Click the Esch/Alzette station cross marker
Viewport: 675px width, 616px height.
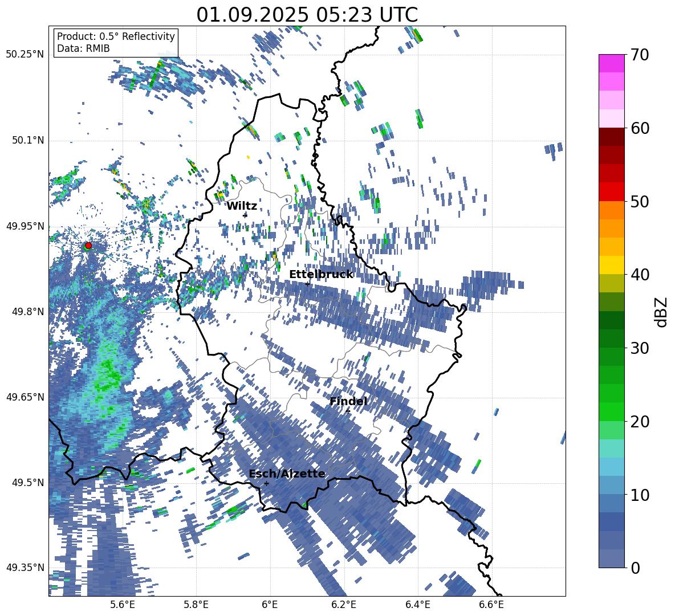pyautogui.click(x=266, y=483)
